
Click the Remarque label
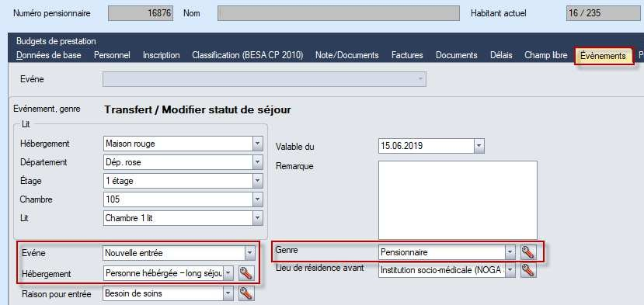294,166
